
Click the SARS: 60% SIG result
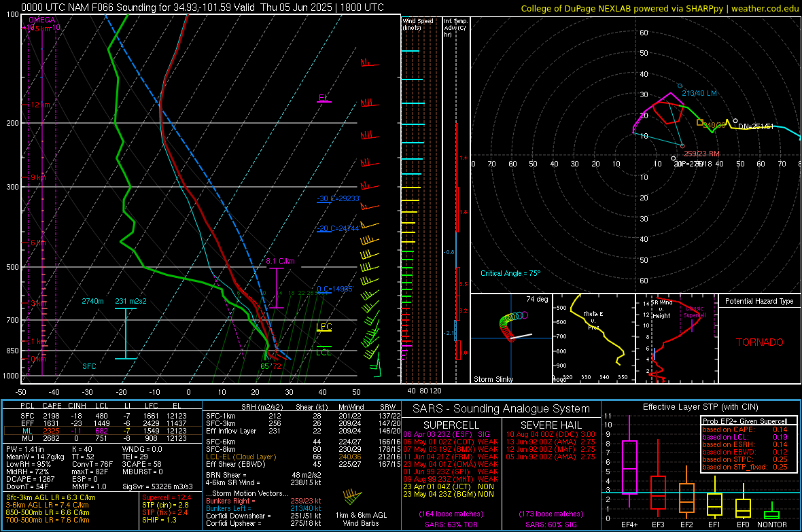[x=551, y=525]
